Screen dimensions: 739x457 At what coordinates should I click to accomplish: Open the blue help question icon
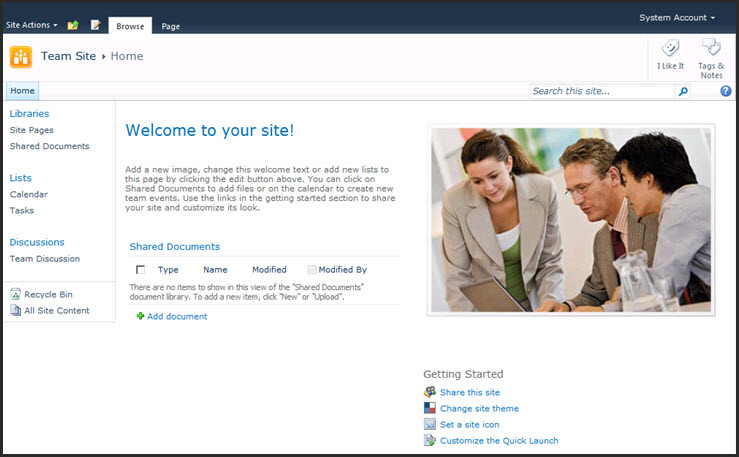click(726, 91)
